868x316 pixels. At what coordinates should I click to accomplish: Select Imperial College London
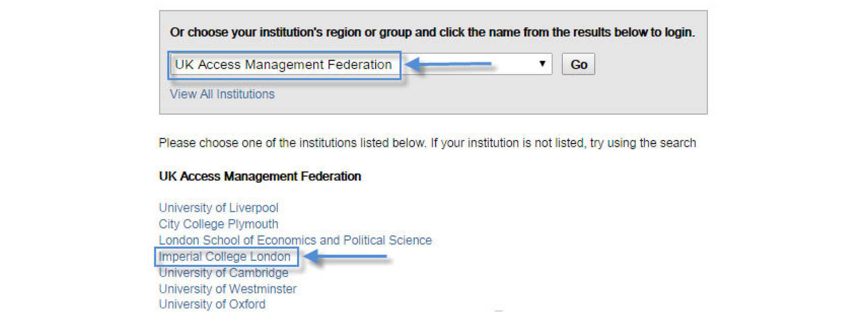pyautogui.click(x=225, y=256)
